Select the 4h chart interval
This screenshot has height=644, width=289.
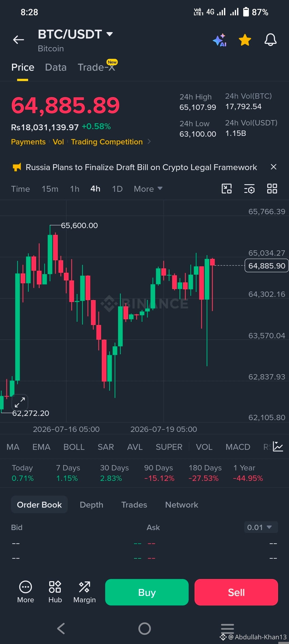95,189
